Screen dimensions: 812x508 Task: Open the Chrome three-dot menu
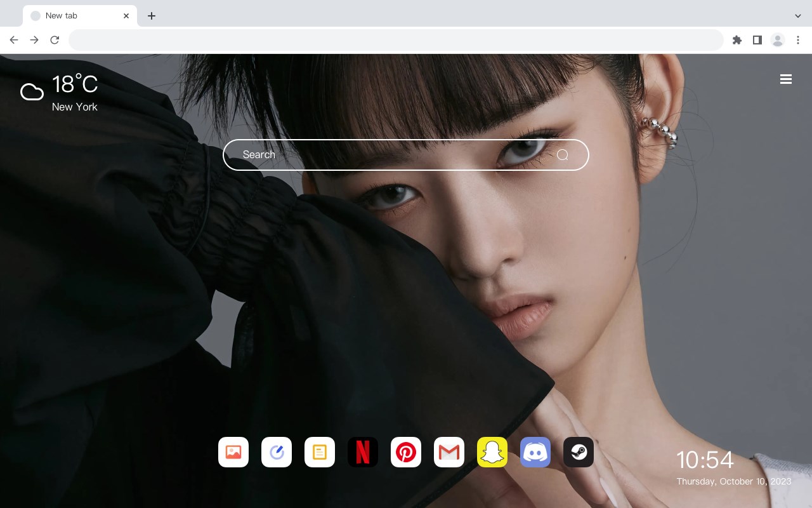(x=798, y=40)
